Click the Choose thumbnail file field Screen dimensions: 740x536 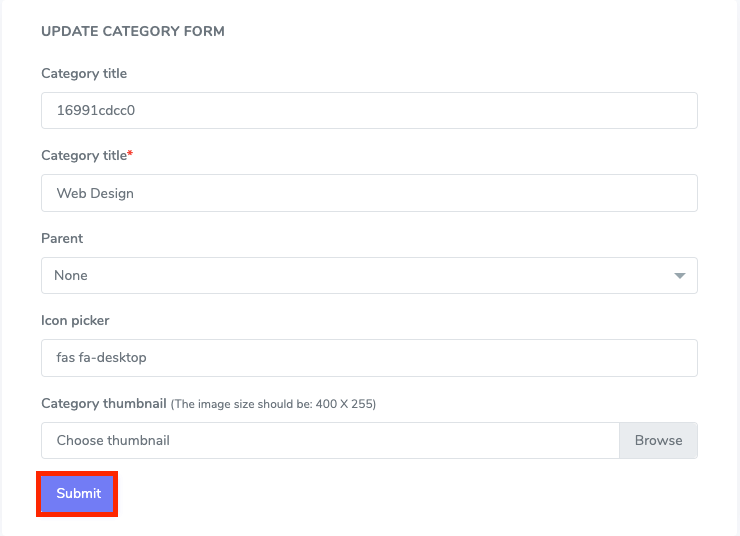(x=330, y=440)
